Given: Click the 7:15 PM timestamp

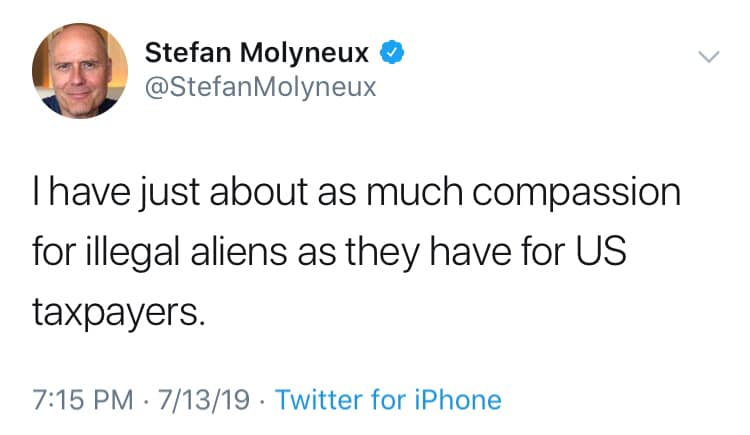Looking at the screenshot, I should [82, 401].
